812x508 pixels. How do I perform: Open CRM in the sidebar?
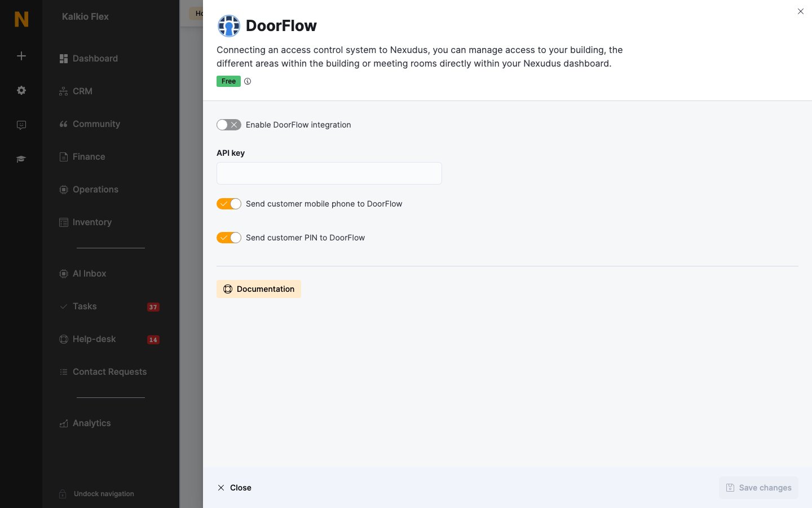click(x=76, y=91)
